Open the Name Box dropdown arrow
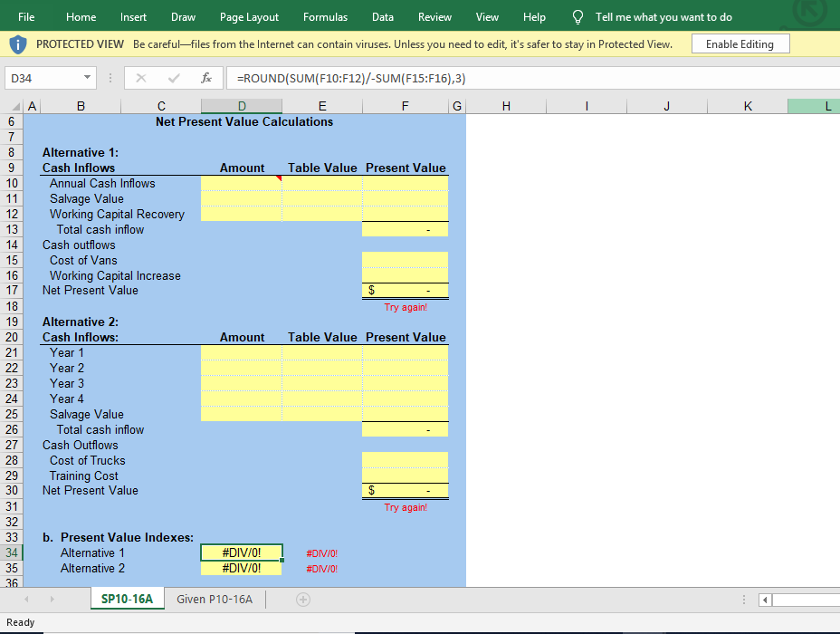 (x=87, y=78)
